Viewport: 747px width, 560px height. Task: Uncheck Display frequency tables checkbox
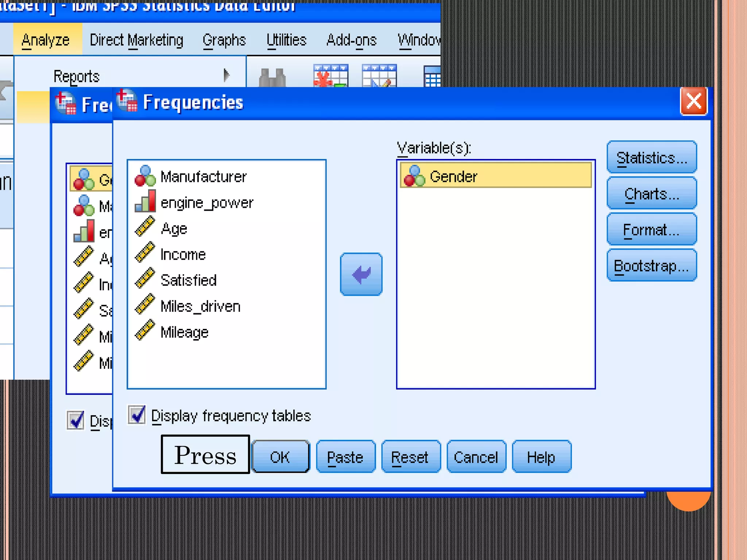[137, 415]
